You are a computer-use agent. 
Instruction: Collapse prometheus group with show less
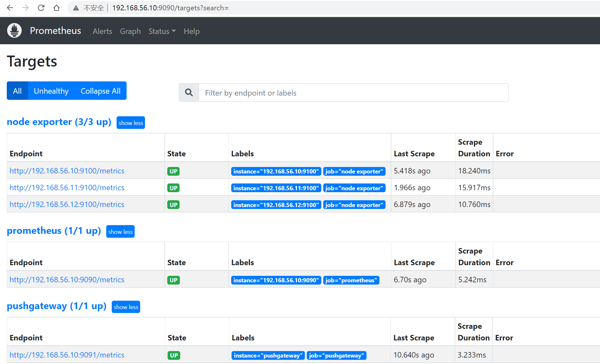120,232
